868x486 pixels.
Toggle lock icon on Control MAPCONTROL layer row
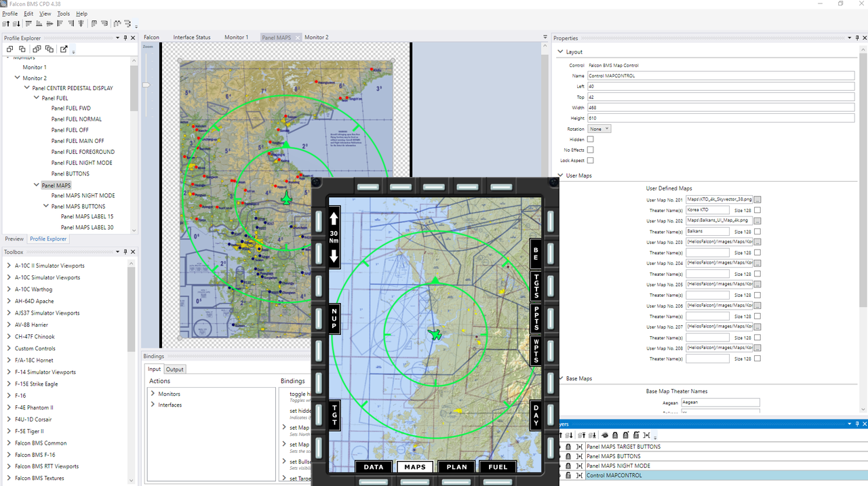coord(568,476)
